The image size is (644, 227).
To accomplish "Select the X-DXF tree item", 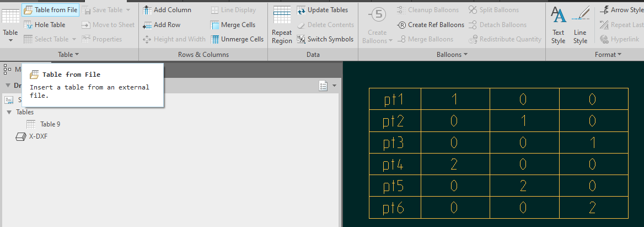I will tap(37, 136).
